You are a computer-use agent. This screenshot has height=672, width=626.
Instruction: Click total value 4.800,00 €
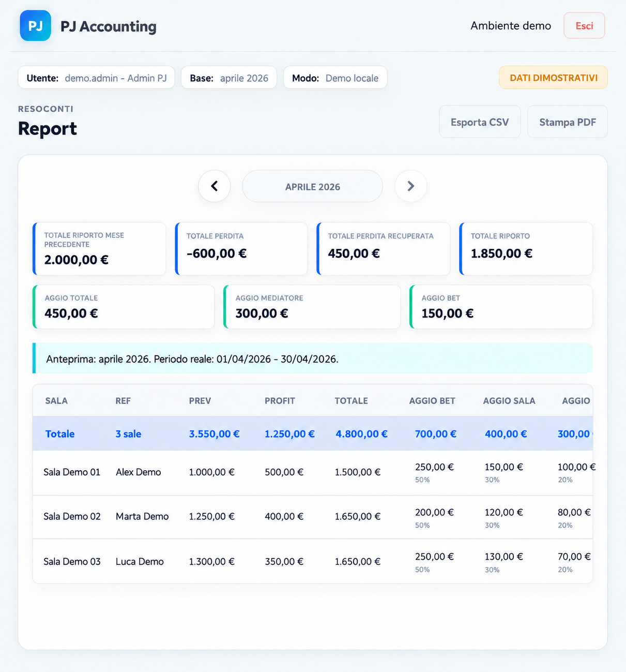pyautogui.click(x=361, y=434)
